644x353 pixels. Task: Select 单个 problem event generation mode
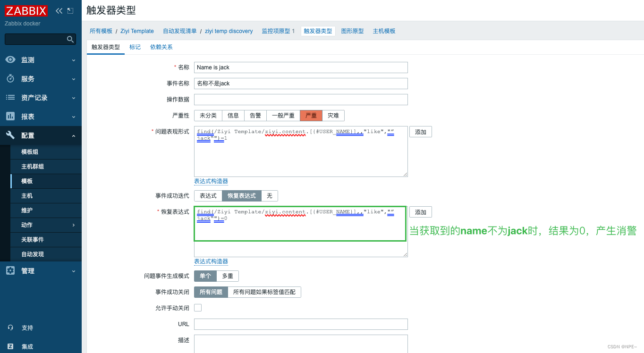pyautogui.click(x=205, y=276)
